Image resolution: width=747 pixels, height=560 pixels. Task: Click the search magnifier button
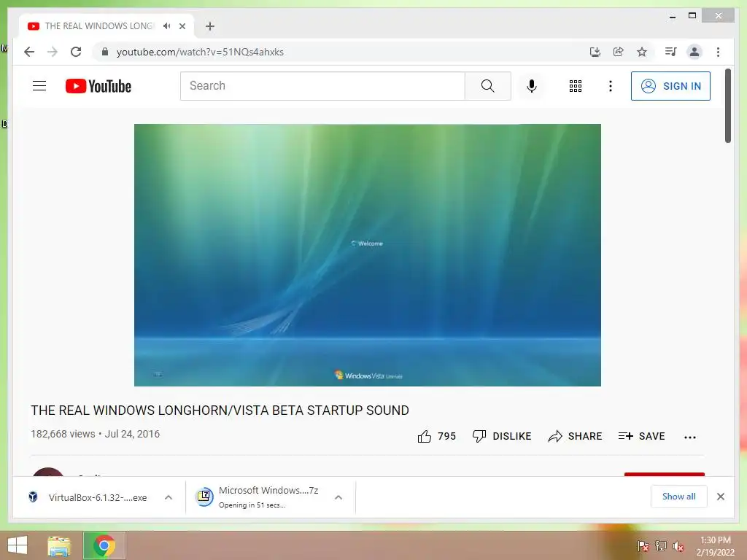coord(488,86)
